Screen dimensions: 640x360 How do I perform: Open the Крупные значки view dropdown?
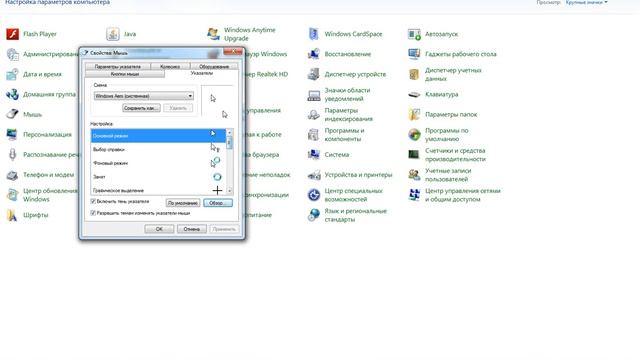586,2
